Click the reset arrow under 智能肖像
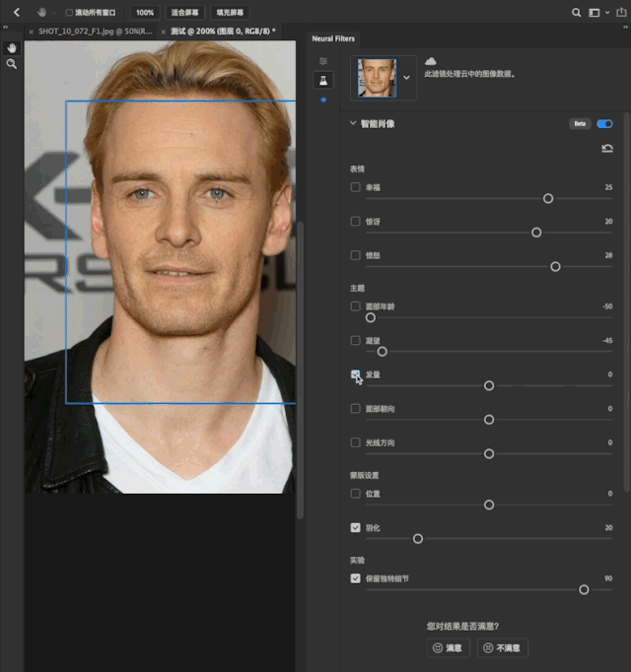Image resolution: width=631 pixels, height=672 pixels. click(x=606, y=149)
